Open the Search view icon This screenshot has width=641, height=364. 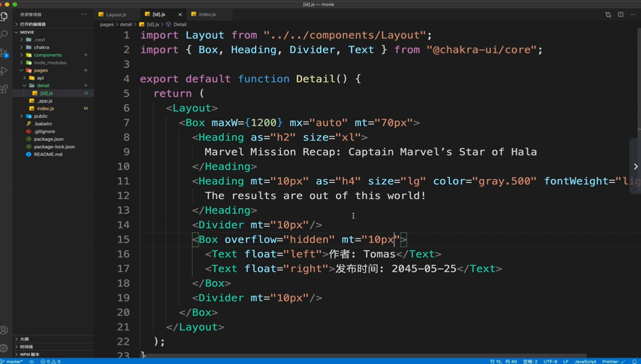[x=4, y=35]
